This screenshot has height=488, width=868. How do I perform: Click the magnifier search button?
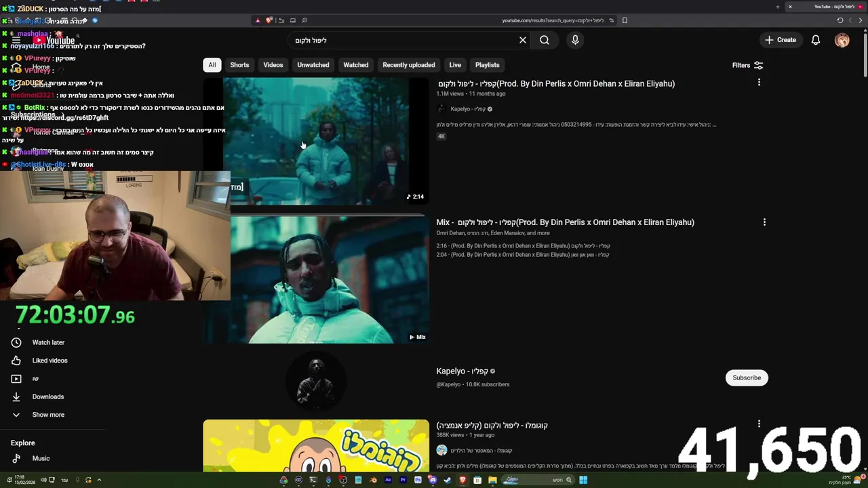click(x=545, y=40)
